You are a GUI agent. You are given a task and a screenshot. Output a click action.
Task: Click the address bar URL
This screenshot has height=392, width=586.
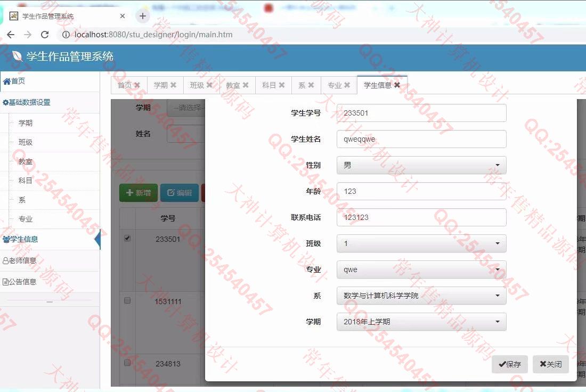[x=153, y=35]
